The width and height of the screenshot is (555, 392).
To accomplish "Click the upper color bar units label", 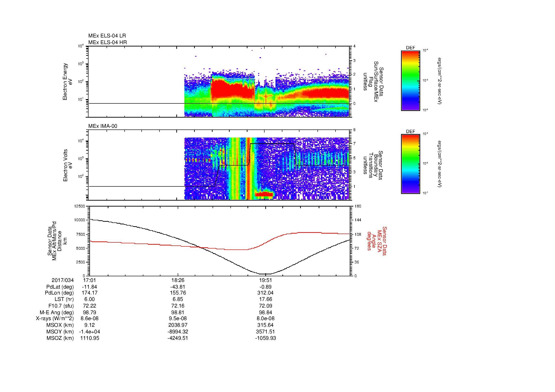I will pos(440,81).
